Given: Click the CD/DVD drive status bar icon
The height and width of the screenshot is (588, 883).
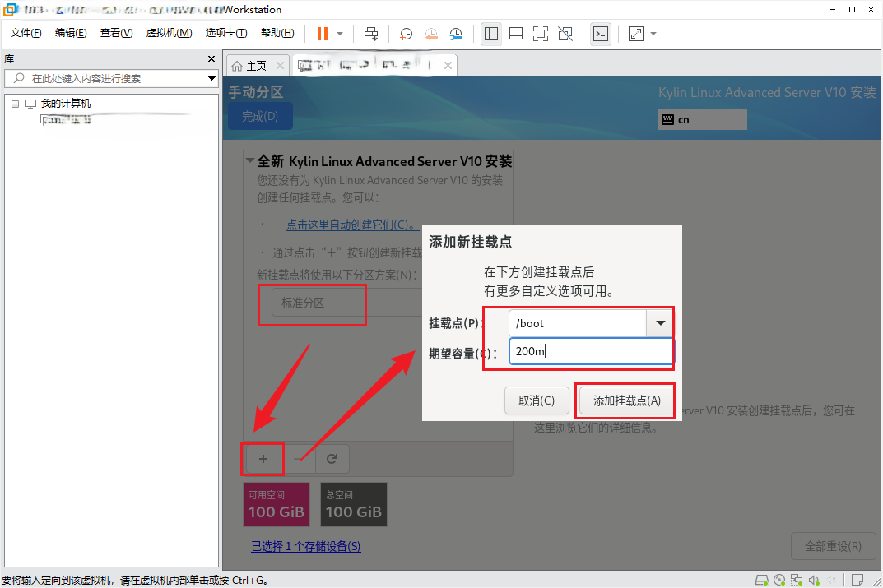Looking at the screenshot, I should [x=779, y=580].
